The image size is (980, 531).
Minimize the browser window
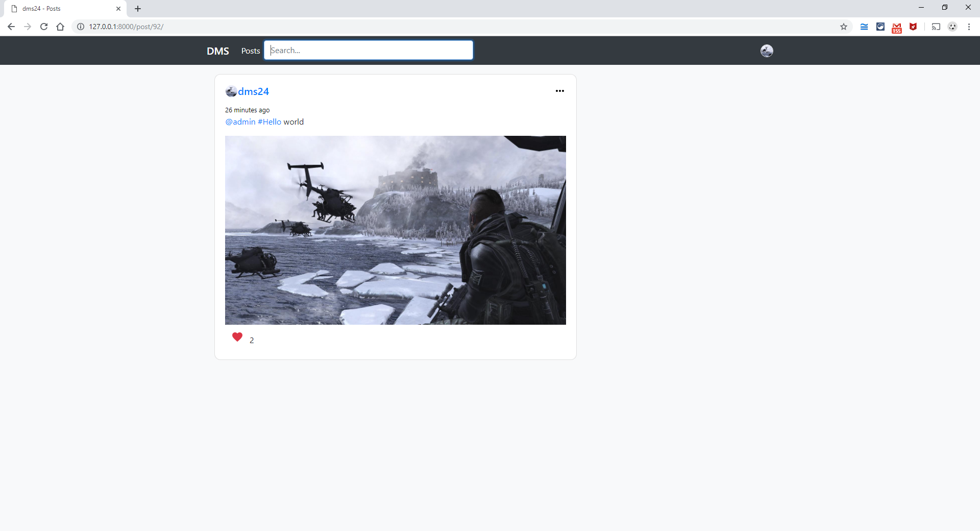921,7
